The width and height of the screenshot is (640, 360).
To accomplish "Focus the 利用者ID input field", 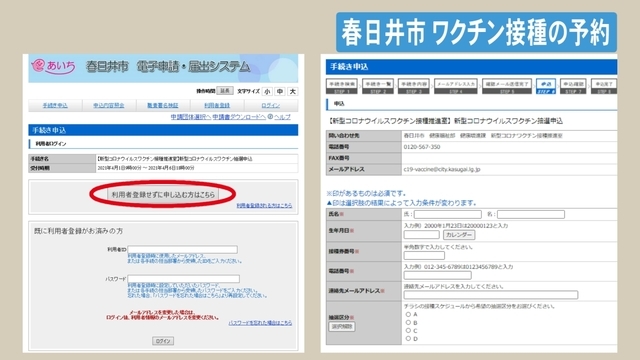I will (x=182, y=249).
